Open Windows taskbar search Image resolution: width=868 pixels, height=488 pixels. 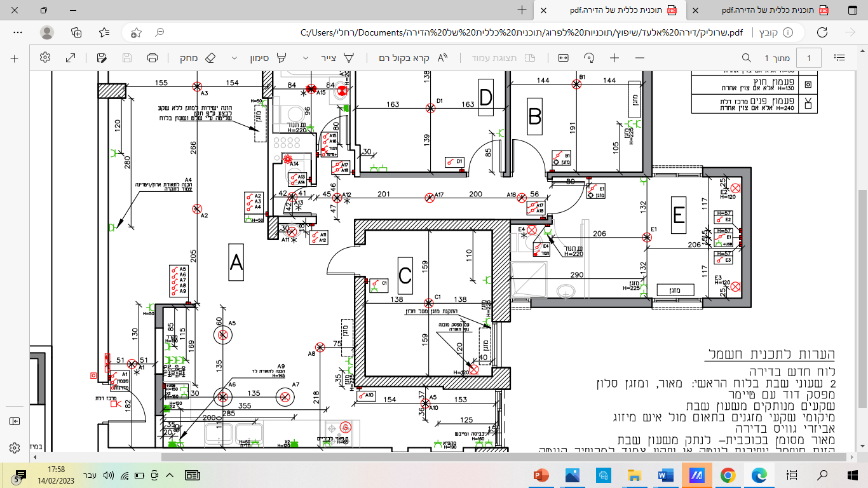823,475
